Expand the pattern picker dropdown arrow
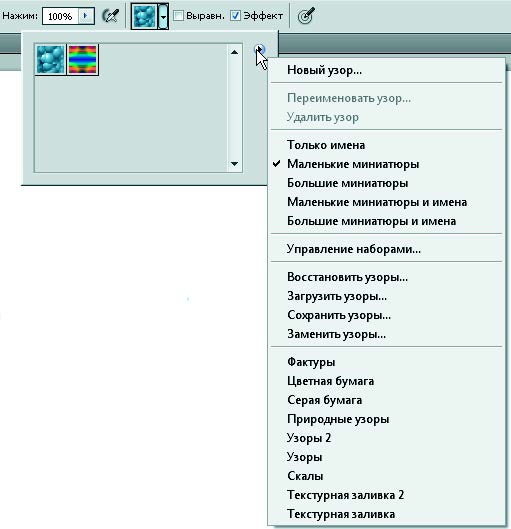511x529 pixels. (x=163, y=16)
